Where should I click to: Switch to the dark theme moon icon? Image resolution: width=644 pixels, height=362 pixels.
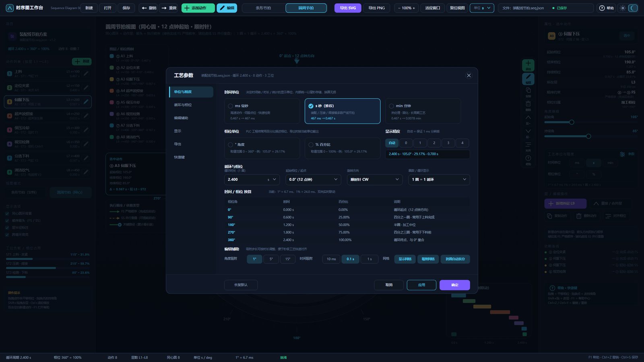(633, 8)
